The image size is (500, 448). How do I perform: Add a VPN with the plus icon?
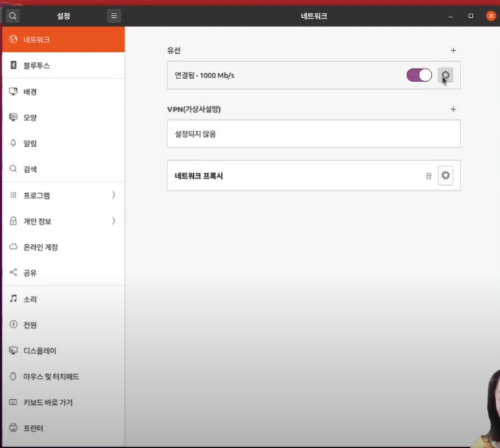coord(453,109)
